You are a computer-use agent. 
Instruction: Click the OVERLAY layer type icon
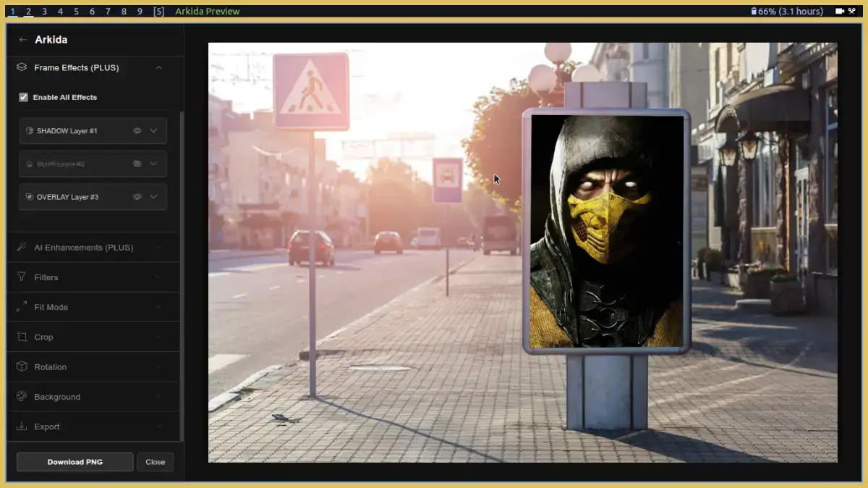(30, 197)
